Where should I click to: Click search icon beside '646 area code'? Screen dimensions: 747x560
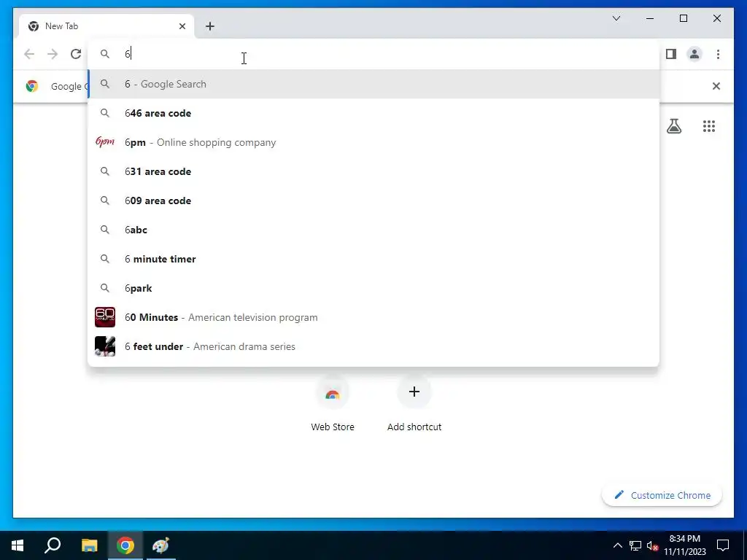click(x=105, y=113)
